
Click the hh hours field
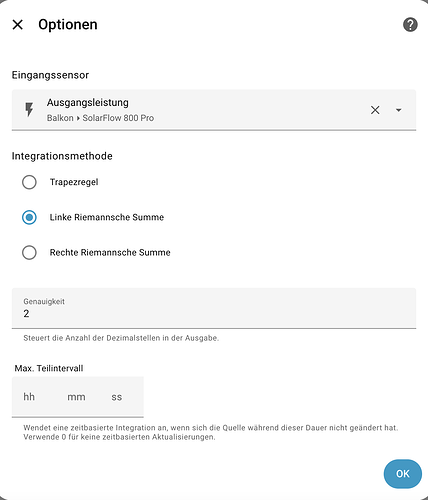point(29,397)
